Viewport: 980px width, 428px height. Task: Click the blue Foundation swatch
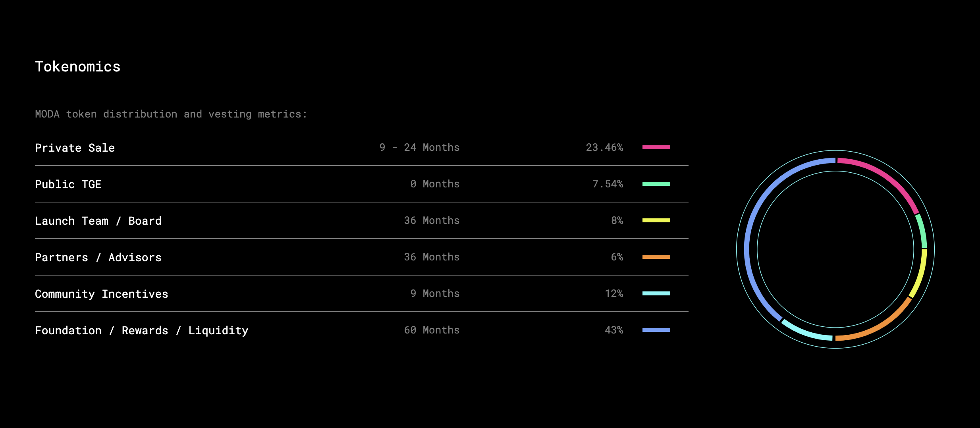pyautogui.click(x=656, y=330)
